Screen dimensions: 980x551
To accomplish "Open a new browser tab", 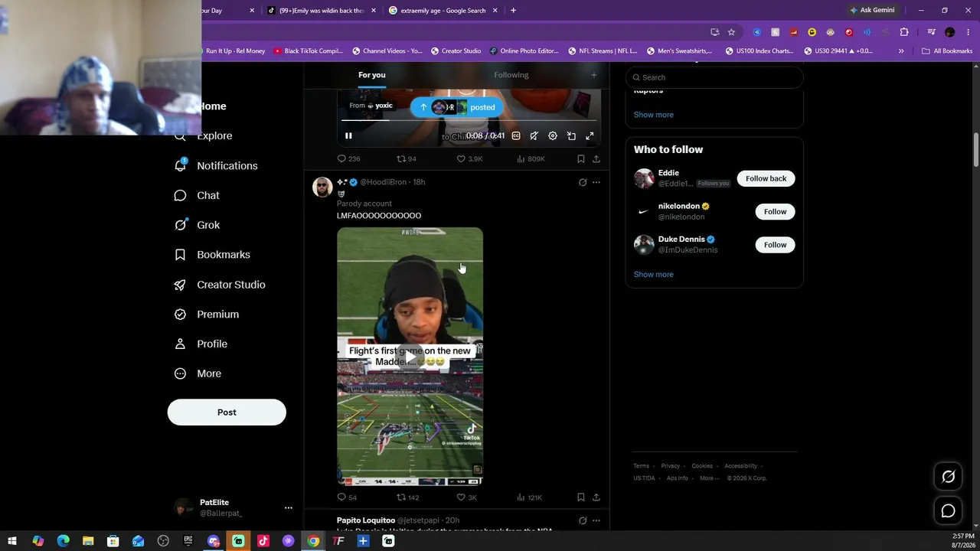I will pyautogui.click(x=513, y=10).
